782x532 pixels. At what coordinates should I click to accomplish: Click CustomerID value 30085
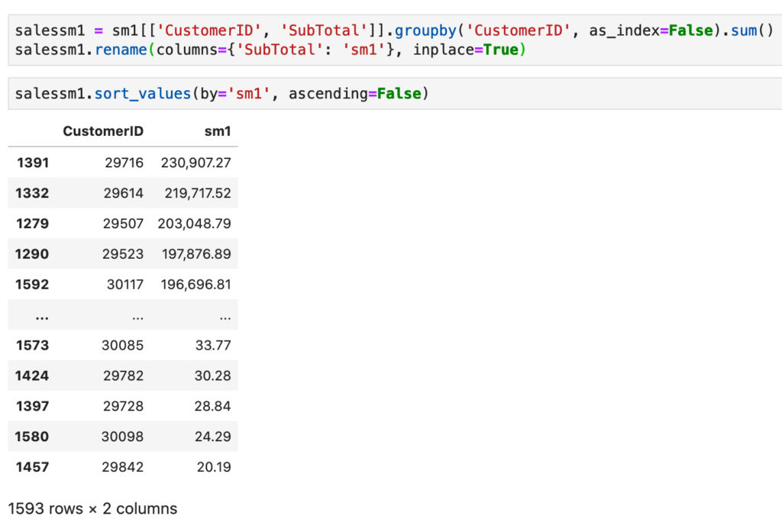tap(123, 345)
